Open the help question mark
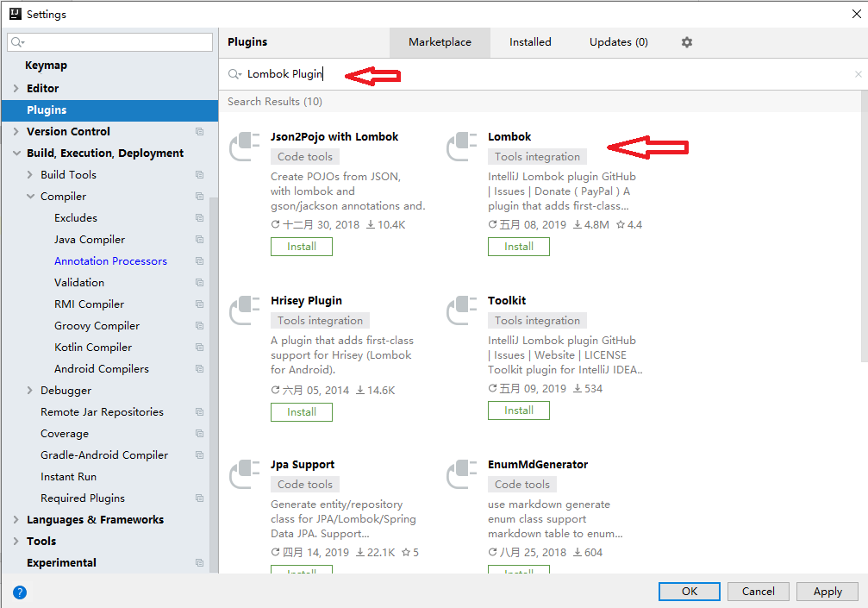Image resolution: width=868 pixels, height=608 pixels. 19,592
